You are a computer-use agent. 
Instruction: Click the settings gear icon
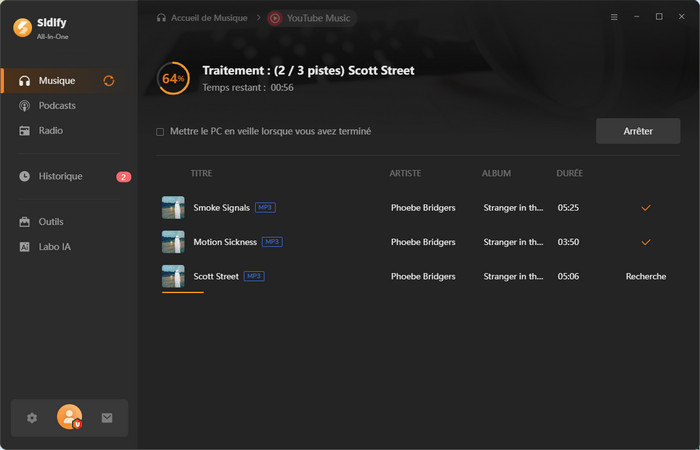tap(32, 418)
